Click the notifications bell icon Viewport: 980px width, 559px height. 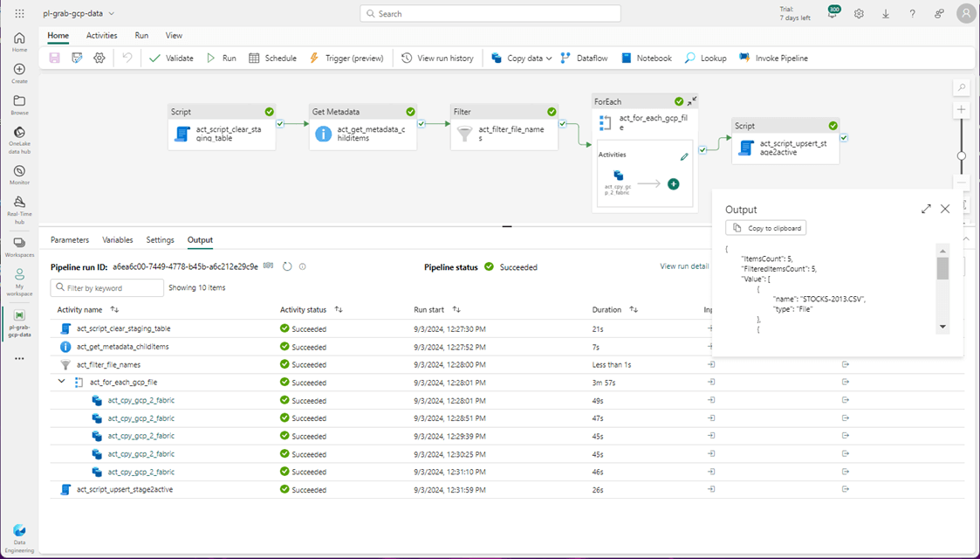pos(833,14)
